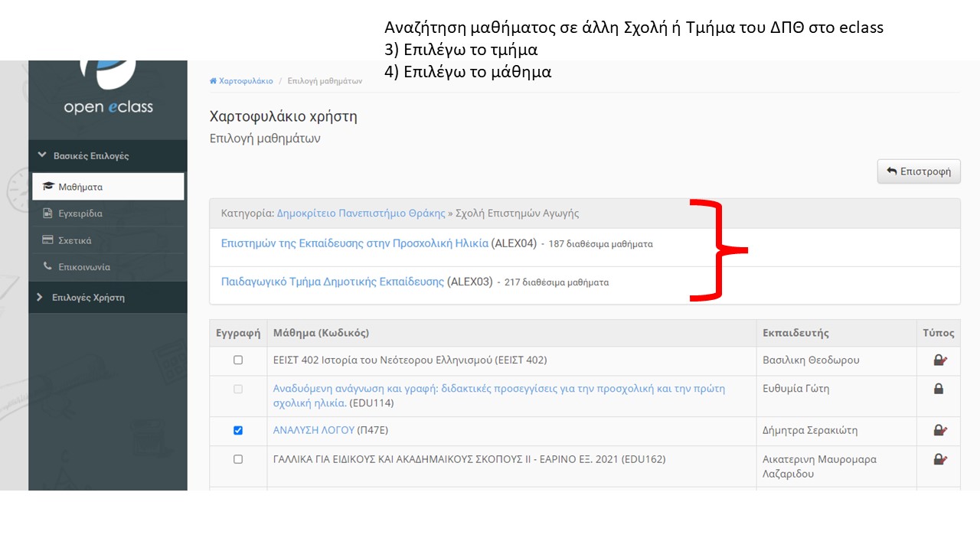Click lock icon for ΓΑΛΛΙΚΑ course row
The height and width of the screenshot is (551, 980).
939,460
